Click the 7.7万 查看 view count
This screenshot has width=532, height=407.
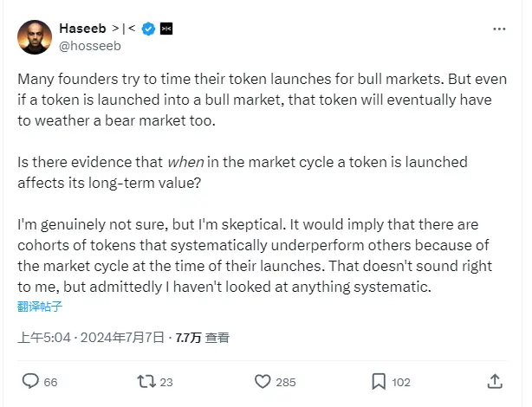click(x=202, y=338)
